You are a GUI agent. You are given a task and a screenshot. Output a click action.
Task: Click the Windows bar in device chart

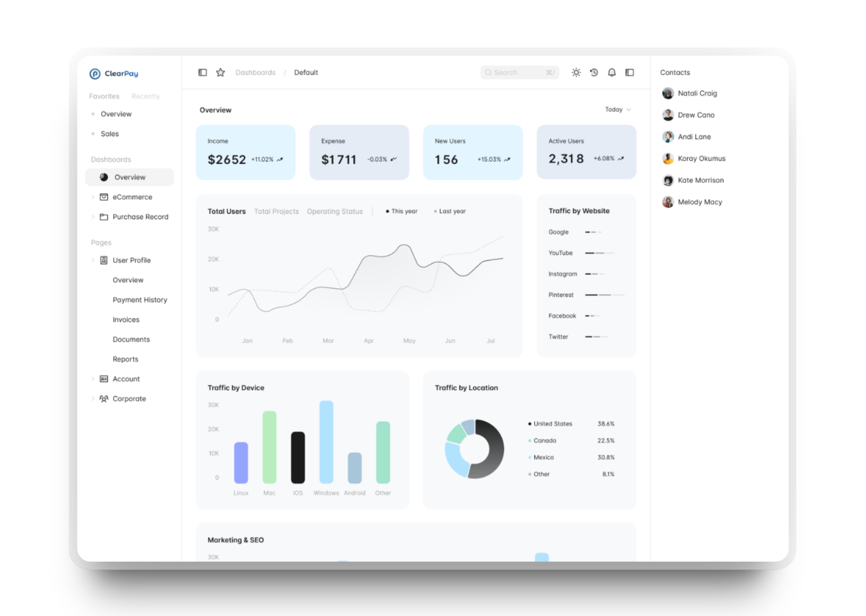326,442
